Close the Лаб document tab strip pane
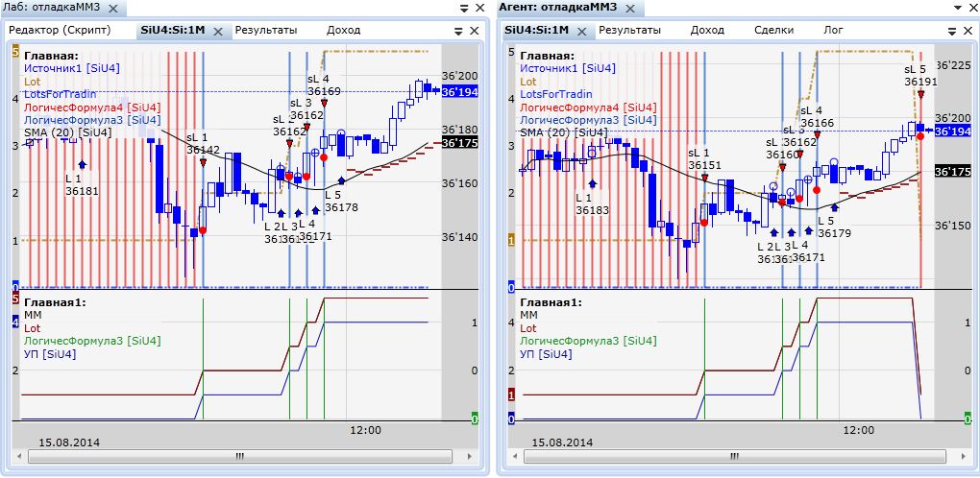Image resolution: width=980 pixels, height=478 pixels. click(475, 31)
